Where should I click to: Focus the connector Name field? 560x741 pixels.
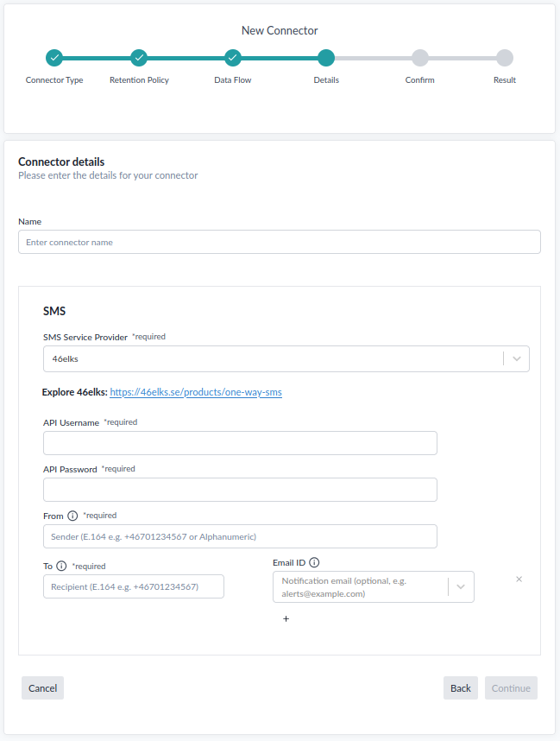(x=279, y=242)
